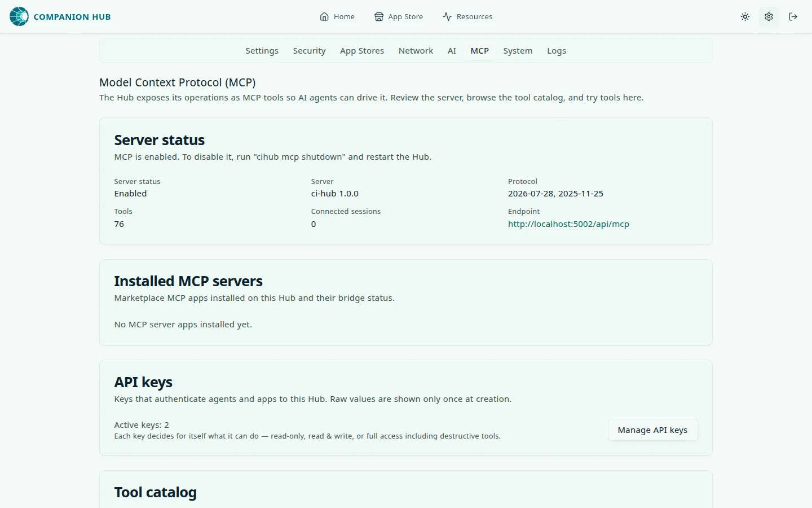Select the AI tab
This screenshot has height=508, width=812.
[x=452, y=51]
